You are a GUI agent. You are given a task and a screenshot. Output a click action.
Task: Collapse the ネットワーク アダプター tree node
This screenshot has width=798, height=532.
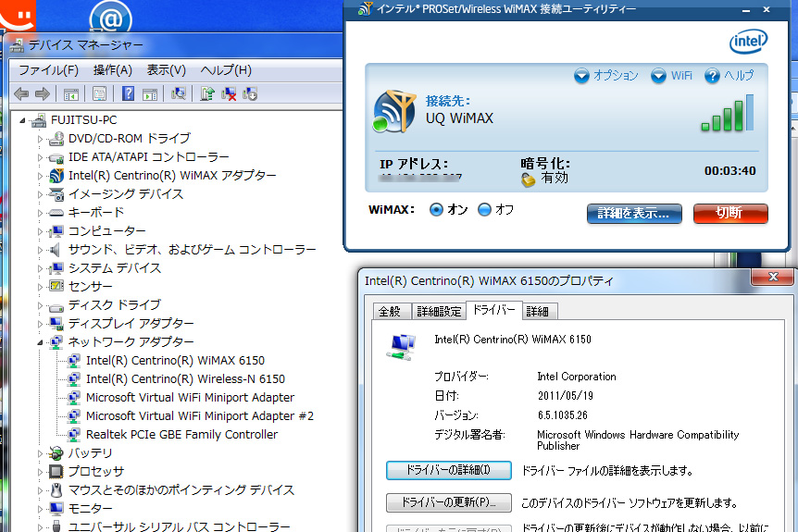[40, 342]
